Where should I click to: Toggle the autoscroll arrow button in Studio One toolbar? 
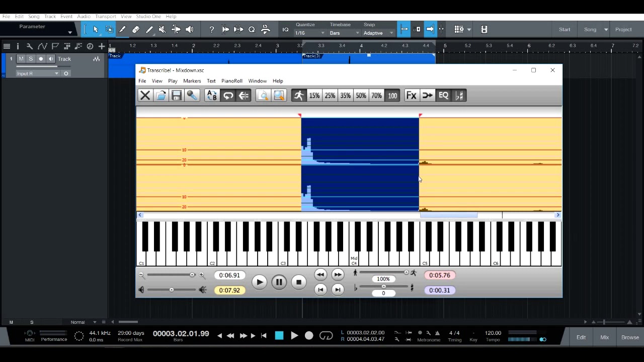(430, 30)
